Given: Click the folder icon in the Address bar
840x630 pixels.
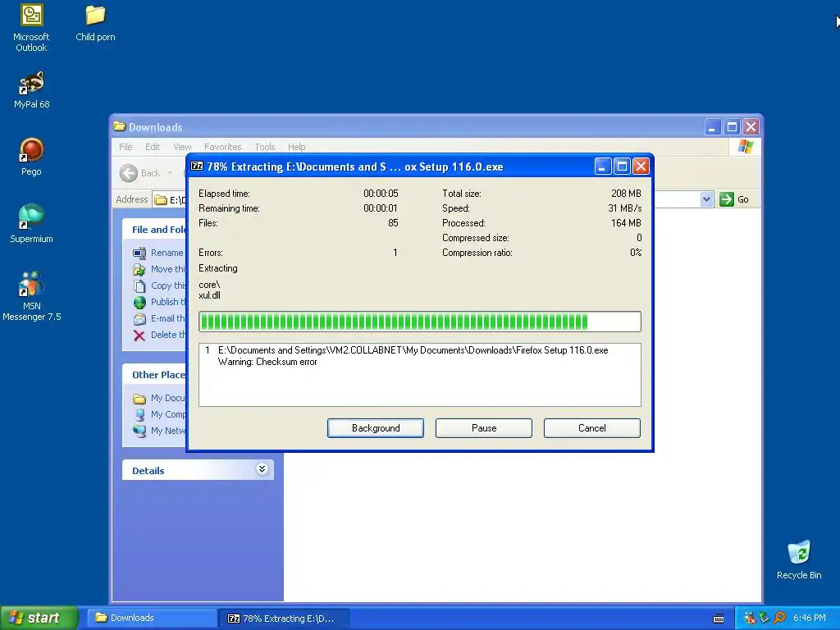Looking at the screenshot, I should point(161,200).
